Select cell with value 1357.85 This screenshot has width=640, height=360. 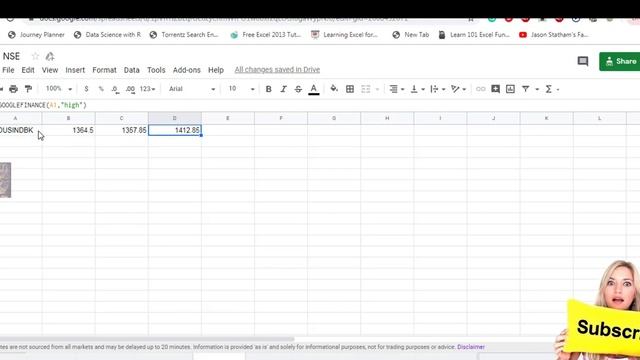coord(122,130)
